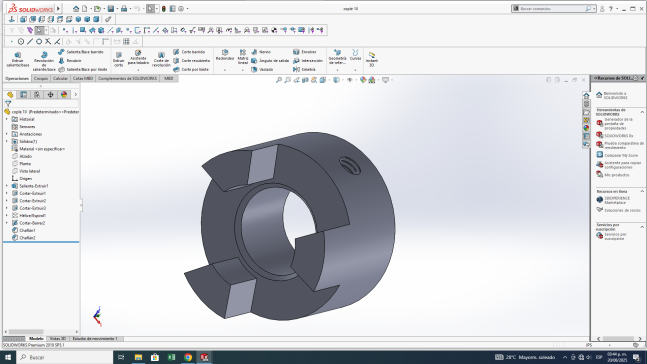647x364 pixels.
Task: Select the Revolución de saliente/base tool
Action: point(44,61)
